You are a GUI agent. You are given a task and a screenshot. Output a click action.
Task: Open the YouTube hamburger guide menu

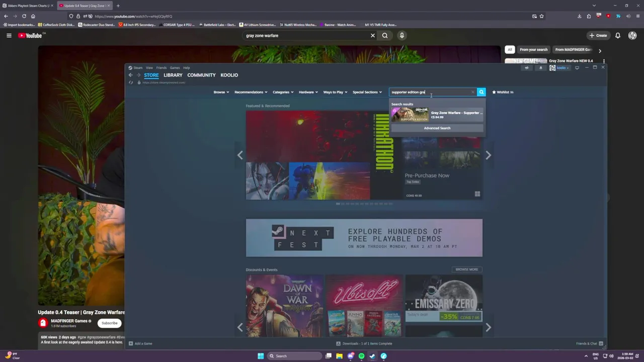pyautogui.click(x=9, y=35)
